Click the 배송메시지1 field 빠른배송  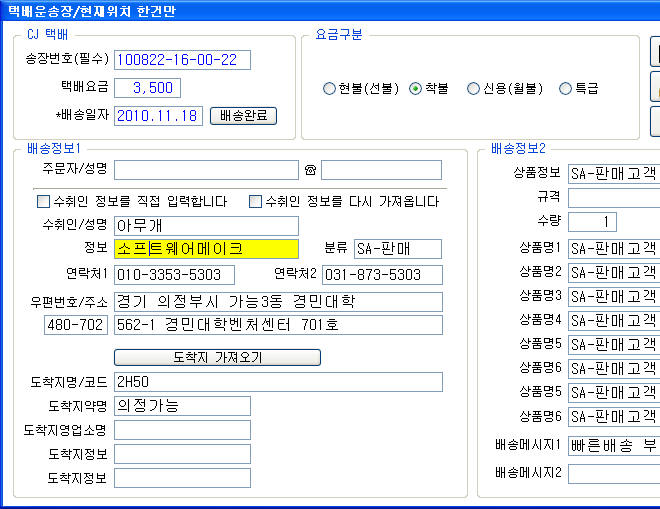(x=614, y=446)
